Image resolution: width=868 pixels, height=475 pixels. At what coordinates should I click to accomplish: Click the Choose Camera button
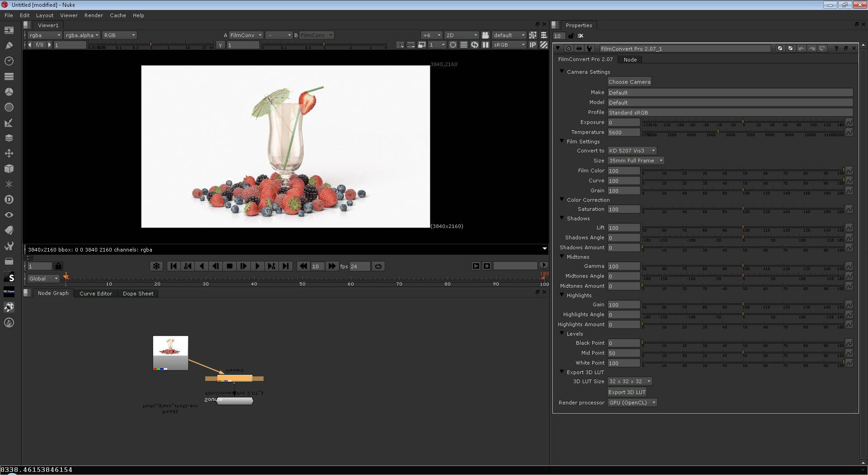pos(629,82)
